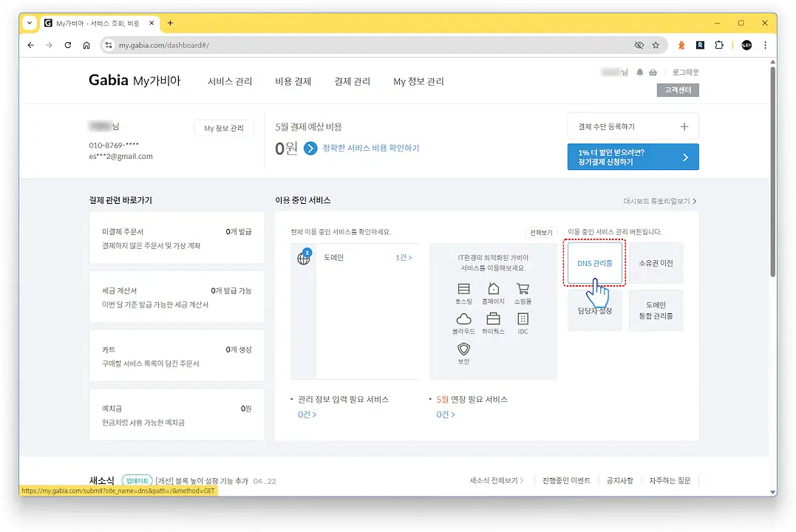Open the 미결제 주문서 card
Viewport: 796px width, 532px height.
click(x=177, y=238)
